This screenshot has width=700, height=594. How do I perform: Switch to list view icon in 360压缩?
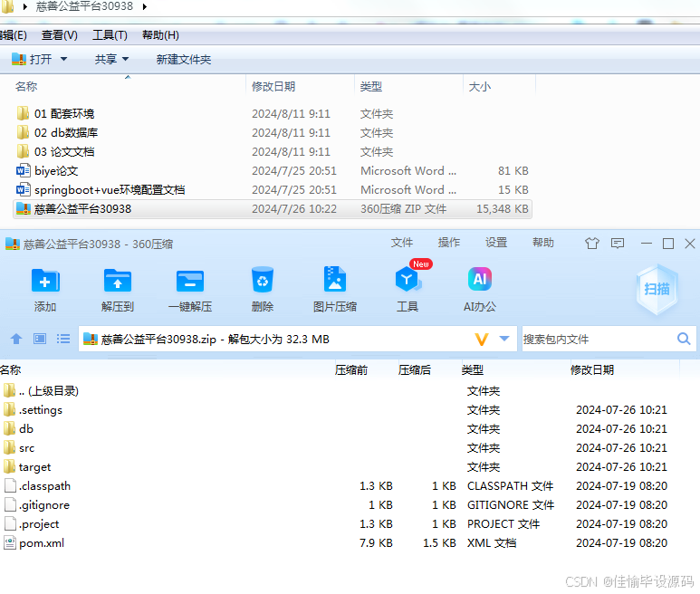pyautogui.click(x=63, y=339)
